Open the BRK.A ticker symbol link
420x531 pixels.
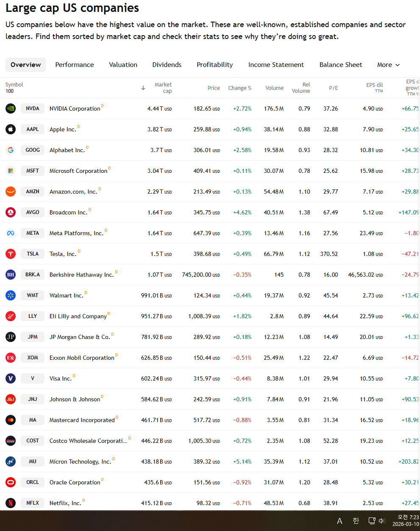coord(33,275)
